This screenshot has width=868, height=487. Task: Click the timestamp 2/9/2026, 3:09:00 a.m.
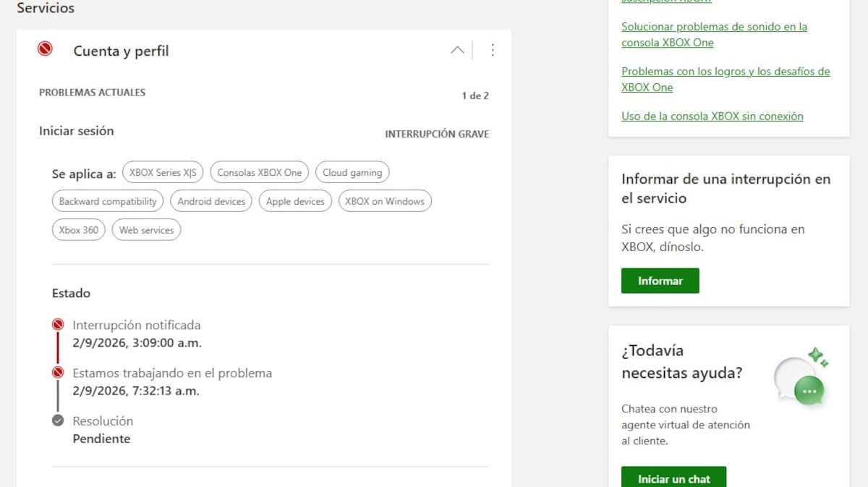137,343
